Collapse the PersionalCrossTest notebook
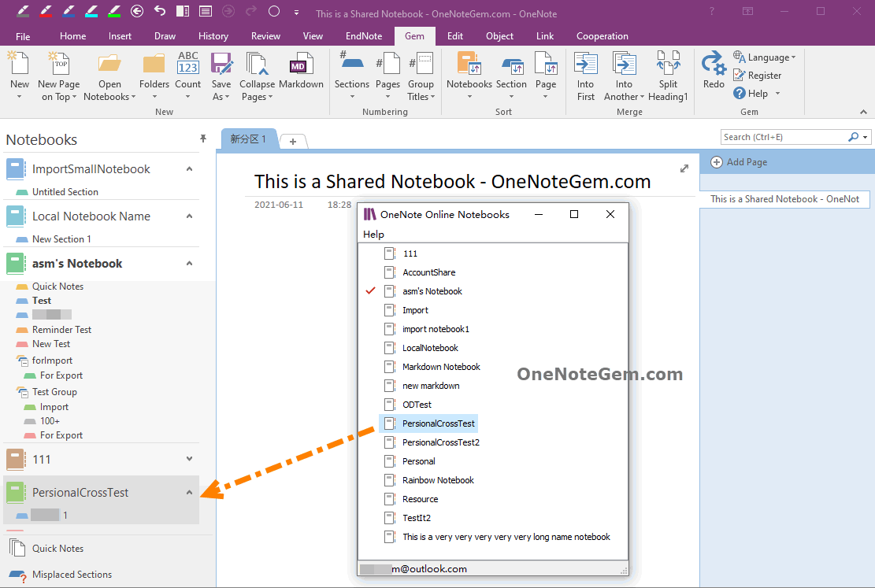 click(x=188, y=492)
